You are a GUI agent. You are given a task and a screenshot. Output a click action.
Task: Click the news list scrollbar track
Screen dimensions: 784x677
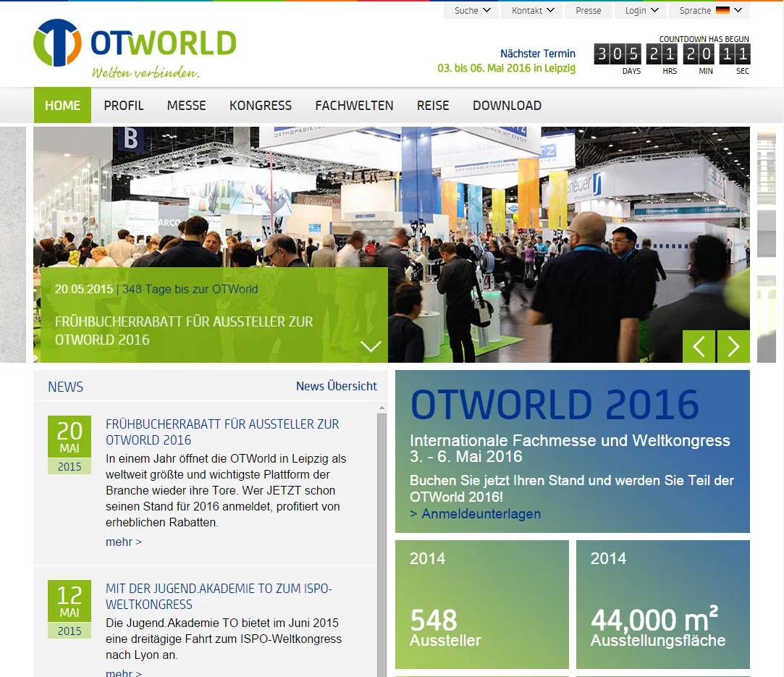click(x=382, y=545)
